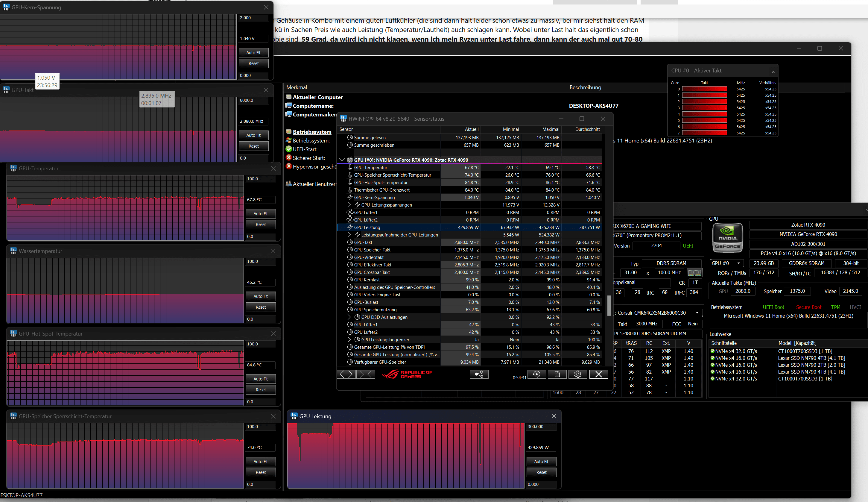Click Auto Fit in GPU-Kern-Spannung graph
The image size is (868, 502).
[x=253, y=53]
